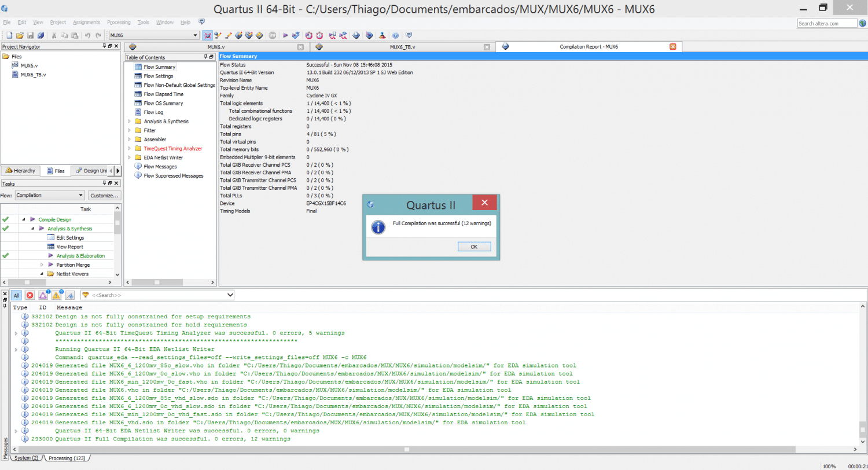Select Flow Elapsed Time report
This screenshot has height=470, width=868.
point(163,94)
